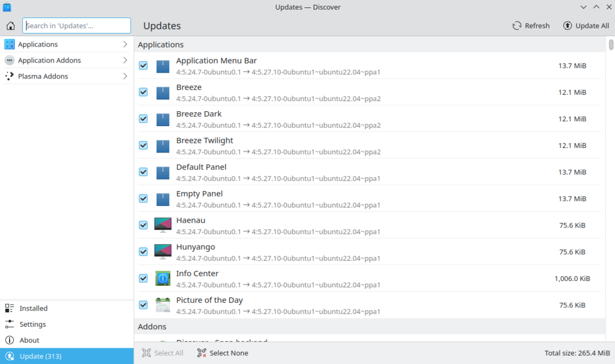Expand the Applications category chevron
This screenshot has width=615, height=364.
point(125,44)
